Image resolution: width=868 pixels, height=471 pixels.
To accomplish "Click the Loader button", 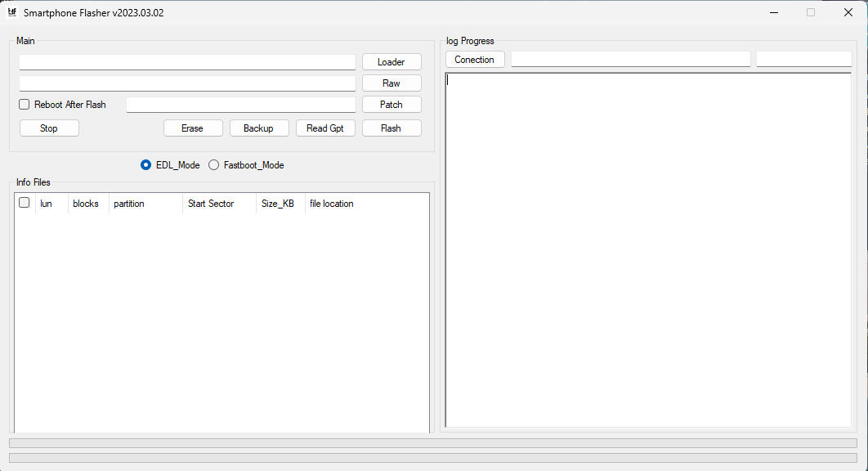I will click(x=391, y=61).
